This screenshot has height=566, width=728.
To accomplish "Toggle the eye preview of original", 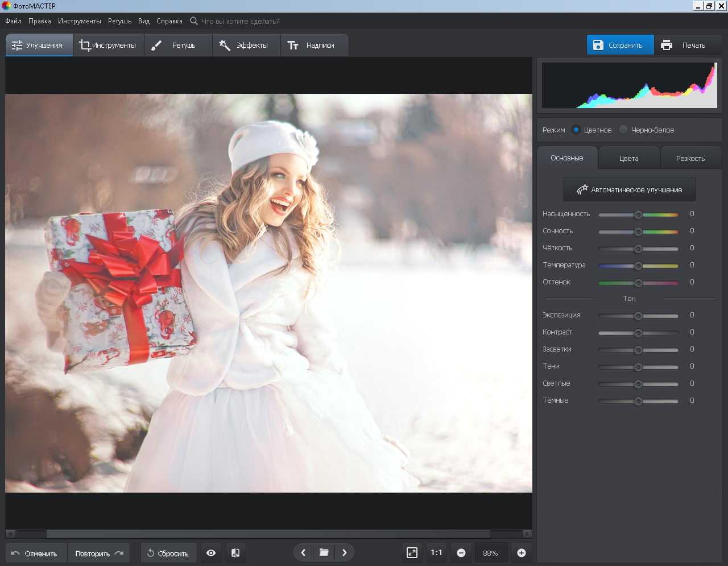I will 211,553.
